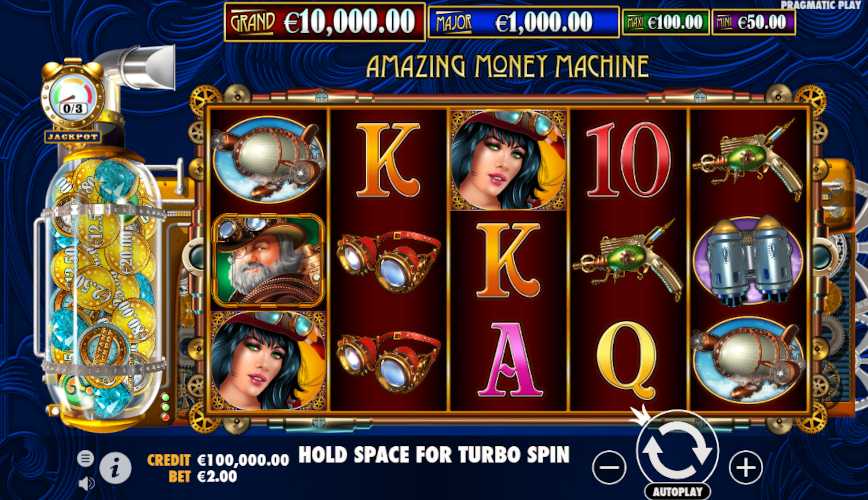Viewport: 868px width, 500px height.
Task: Click the Jackpot gauge showing 0/3
Action: click(73, 100)
